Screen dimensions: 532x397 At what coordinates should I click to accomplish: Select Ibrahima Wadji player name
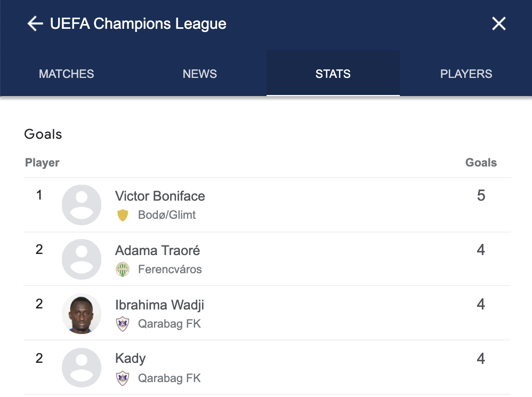click(159, 305)
